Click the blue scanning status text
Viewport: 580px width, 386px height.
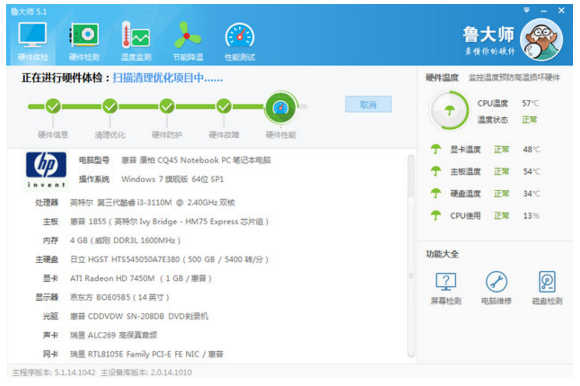point(168,78)
